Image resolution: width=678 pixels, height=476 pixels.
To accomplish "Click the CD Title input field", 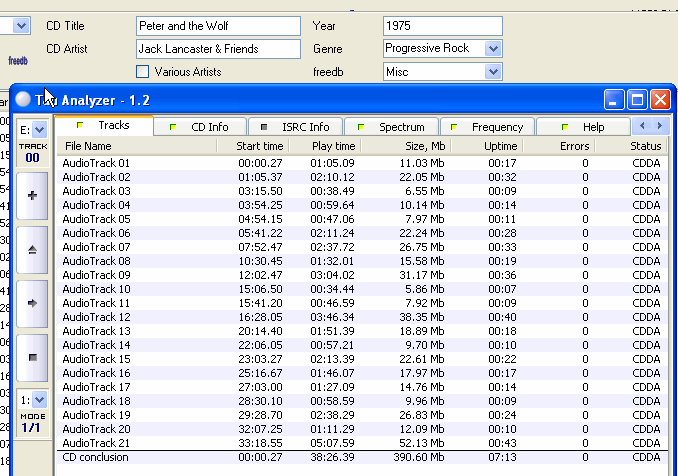I will tap(218, 25).
